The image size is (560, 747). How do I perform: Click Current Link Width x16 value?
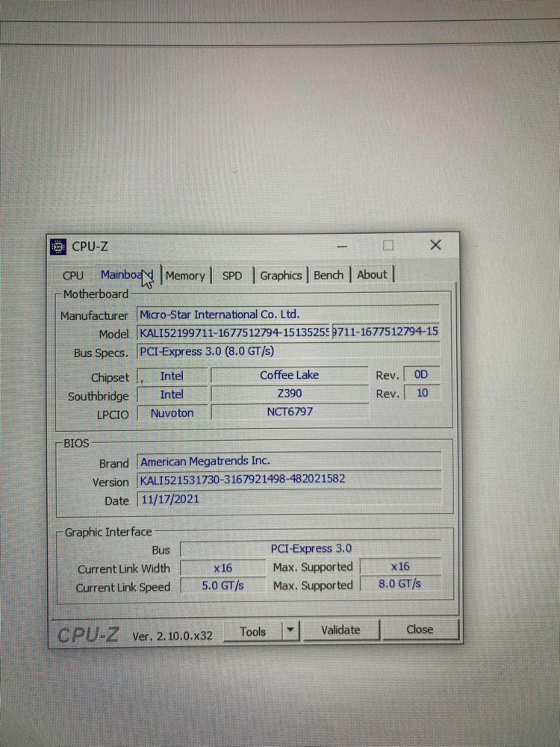pyautogui.click(x=223, y=568)
